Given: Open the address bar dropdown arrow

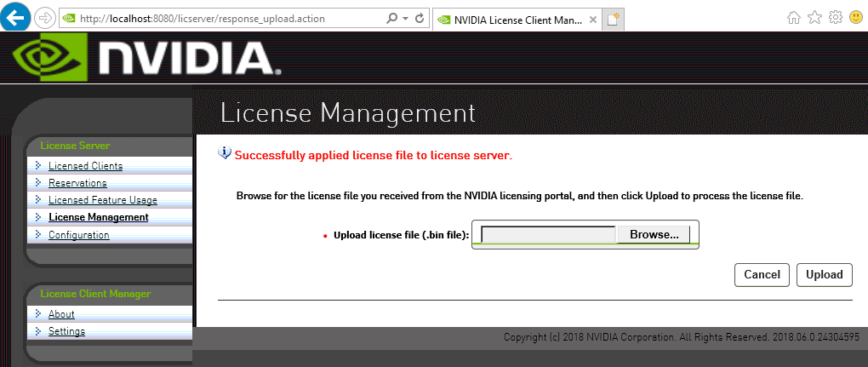Looking at the screenshot, I should click(404, 18).
